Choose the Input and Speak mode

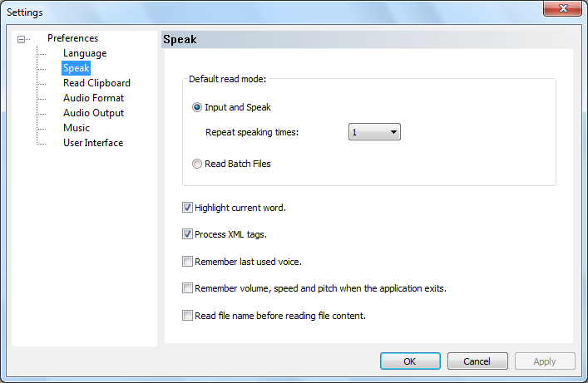(x=197, y=107)
